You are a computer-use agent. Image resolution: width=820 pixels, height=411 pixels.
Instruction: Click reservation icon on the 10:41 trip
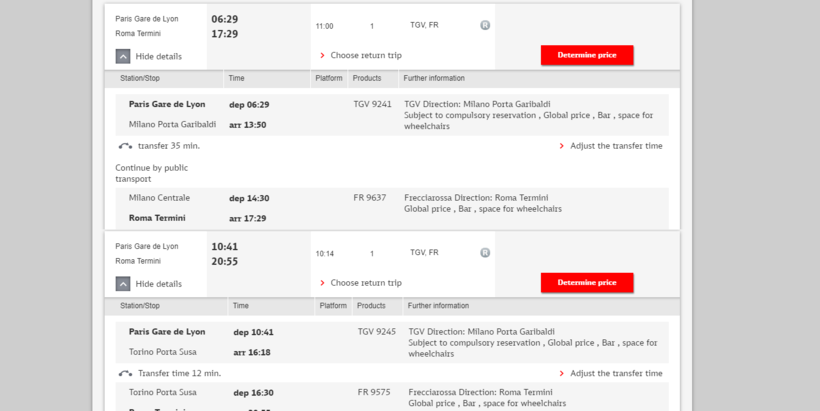coord(485,253)
